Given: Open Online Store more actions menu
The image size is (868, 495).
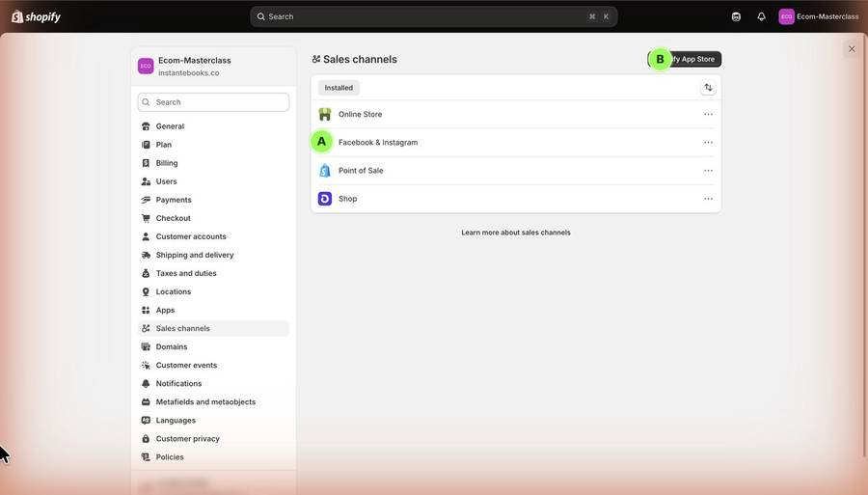Looking at the screenshot, I should click(708, 114).
